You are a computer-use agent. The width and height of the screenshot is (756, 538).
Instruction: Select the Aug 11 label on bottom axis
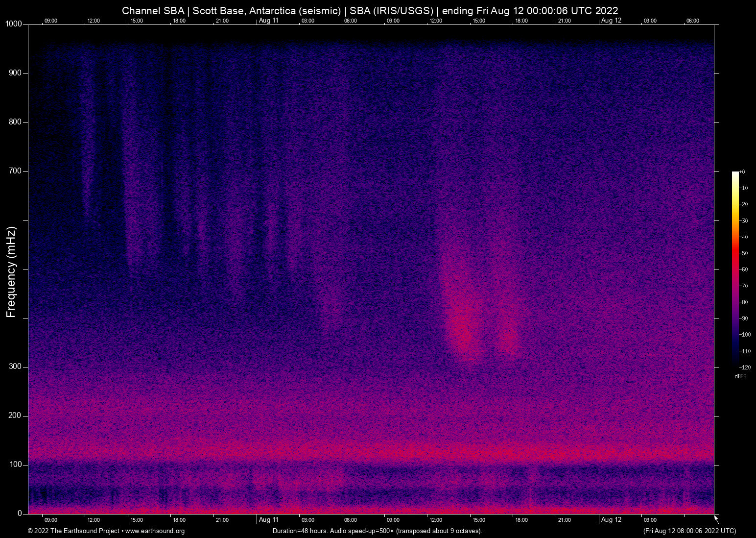268,520
